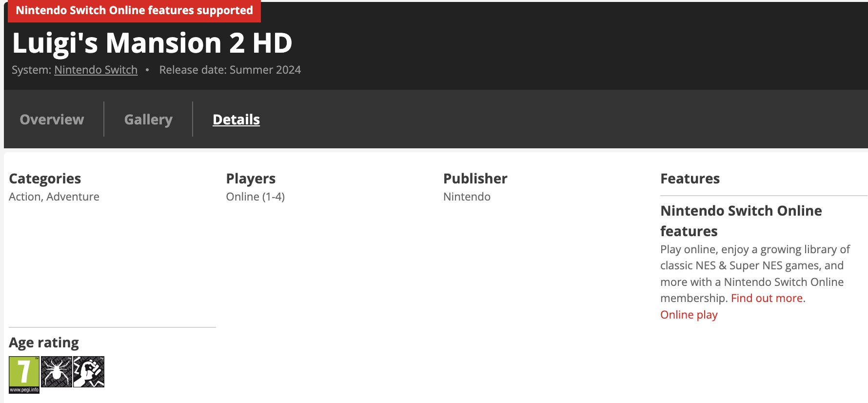This screenshot has height=403, width=868.
Task: Click the PEGI 7 age rating icon
Action: click(x=24, y=375)
